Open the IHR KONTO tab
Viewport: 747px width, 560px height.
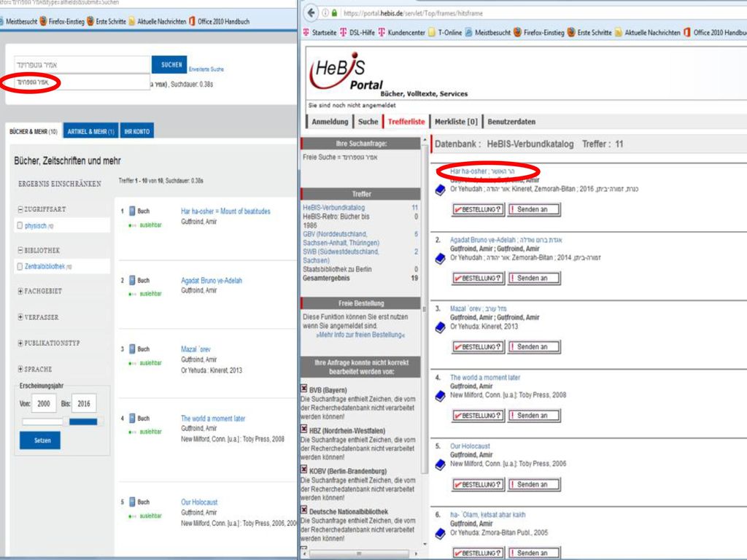coord(136,131)
